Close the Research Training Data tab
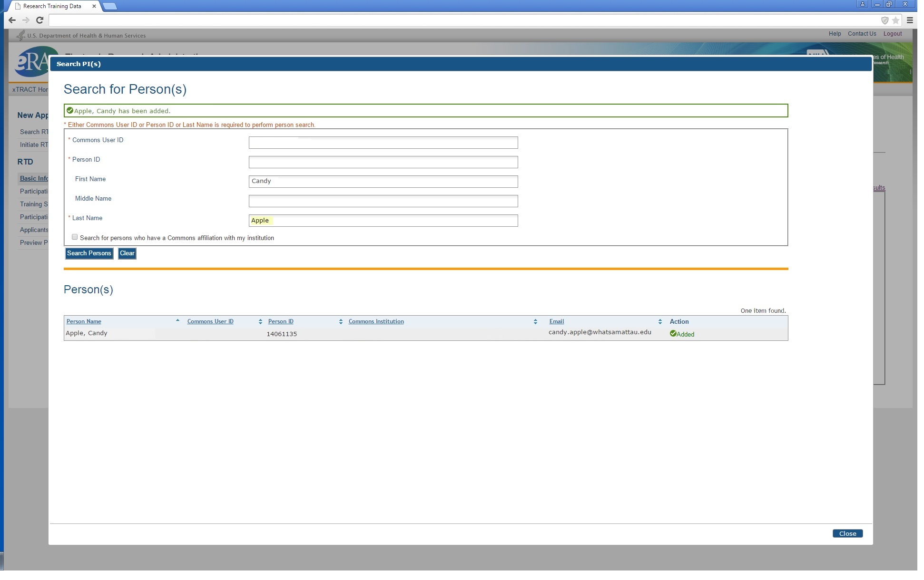 point(94,6)
